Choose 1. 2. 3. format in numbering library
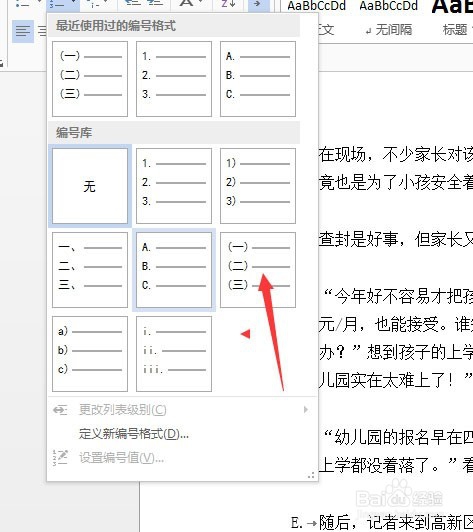Viewport: 473px width, 532px height. click(174, 186)
